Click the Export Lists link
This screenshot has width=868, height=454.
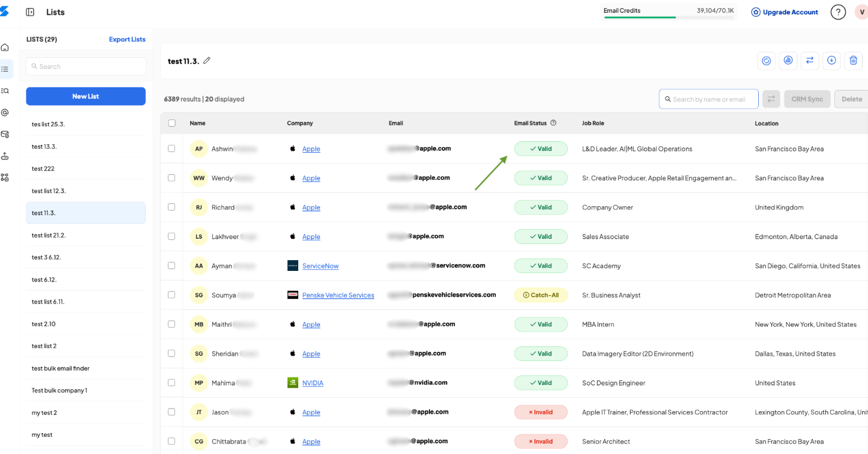[x=127, y=39]
